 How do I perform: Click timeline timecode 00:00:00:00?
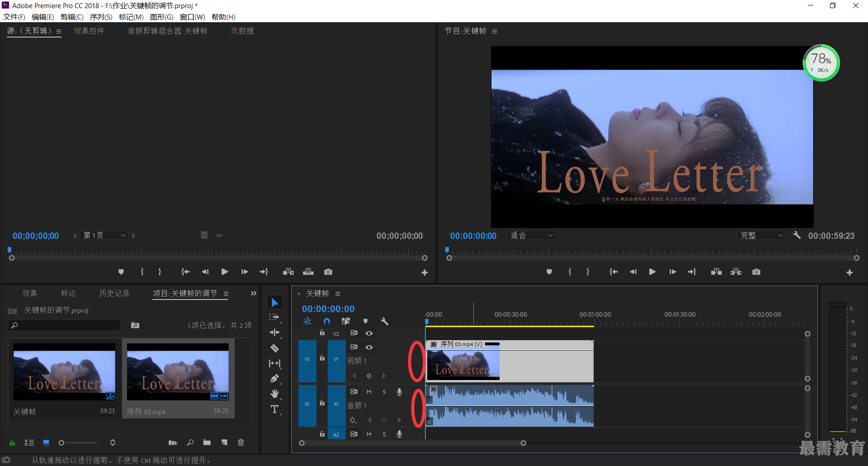pos(328,309)
